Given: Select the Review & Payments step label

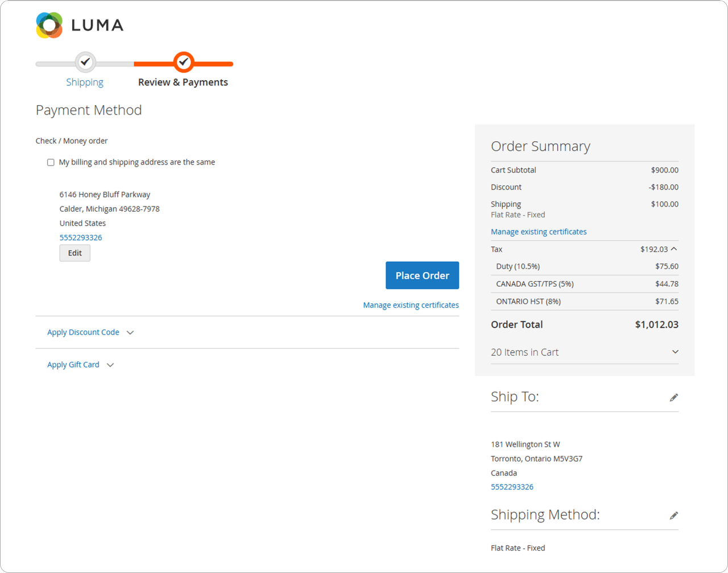Looking at the screenshot, I should click(x=183, y=82).
